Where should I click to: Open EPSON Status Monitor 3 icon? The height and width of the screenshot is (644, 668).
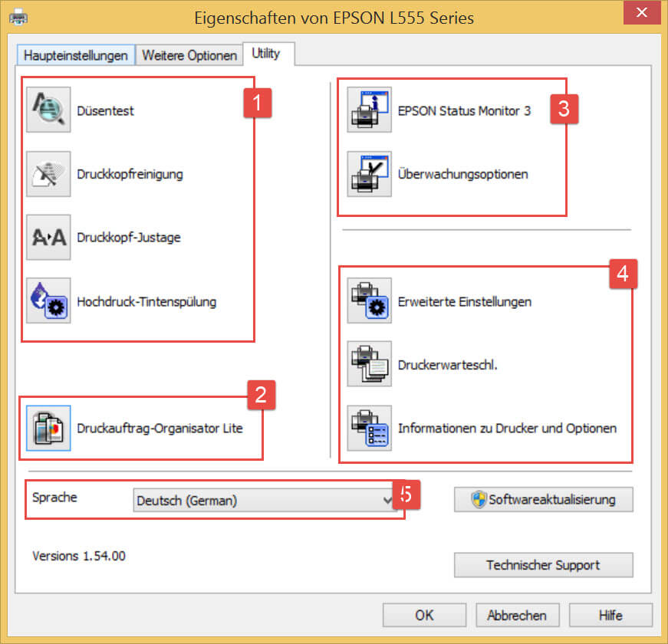370,110
